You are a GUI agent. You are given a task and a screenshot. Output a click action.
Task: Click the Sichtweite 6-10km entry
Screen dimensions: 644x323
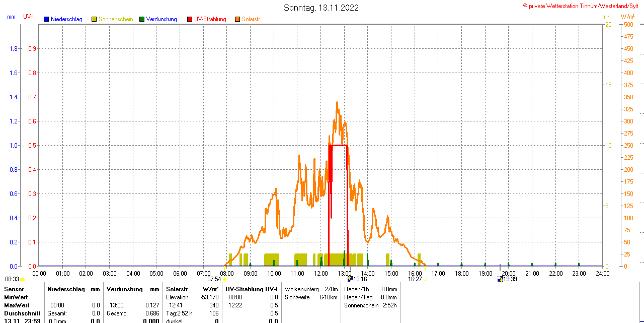tap(311, 297)
